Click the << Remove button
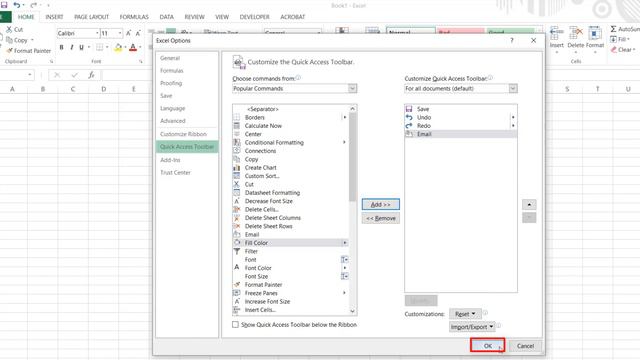640x360 pixels. click(381, 218)
